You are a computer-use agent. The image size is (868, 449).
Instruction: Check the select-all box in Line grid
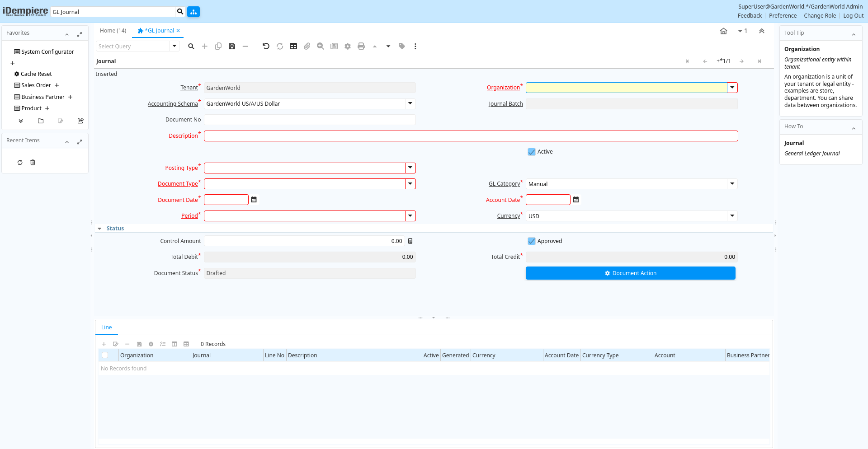(105, 355)
